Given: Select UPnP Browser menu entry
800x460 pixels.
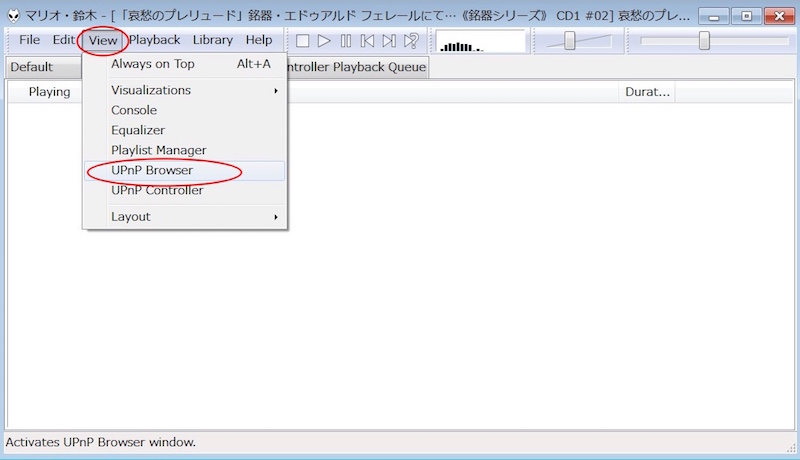Looking at the screenshot, I should (x=185, y=170).
